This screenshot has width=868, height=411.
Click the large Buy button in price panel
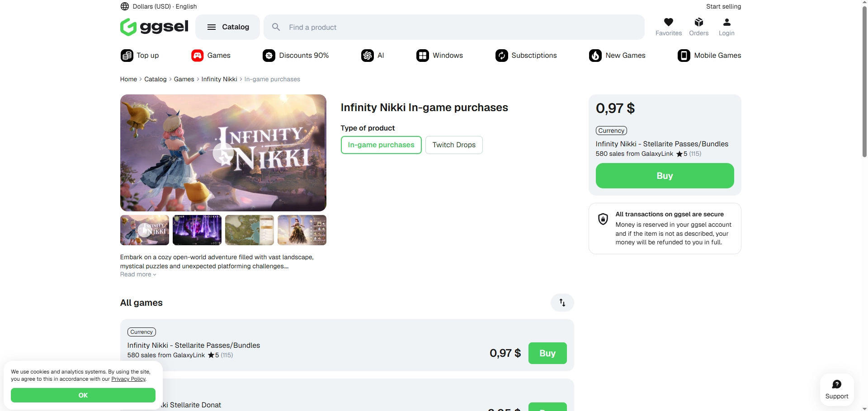click(x=665, y=176)
